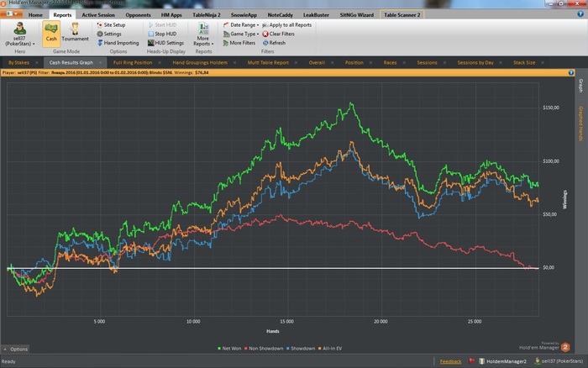Open the Feedback link
The width and height of the screenshot is (588, 368).
tap(450, 361)
